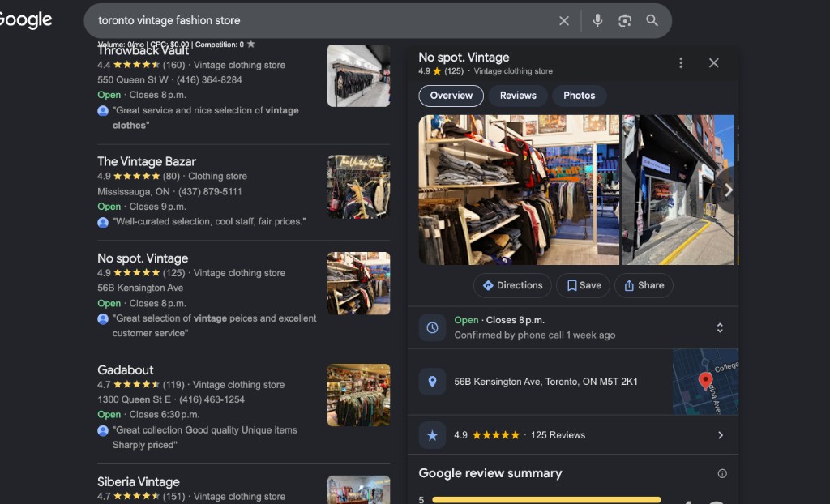This screenshot has width=830, height=504.
Task: Click reviewer avatar in Throwback Vault listing
Action: click(x=103, y=111)
